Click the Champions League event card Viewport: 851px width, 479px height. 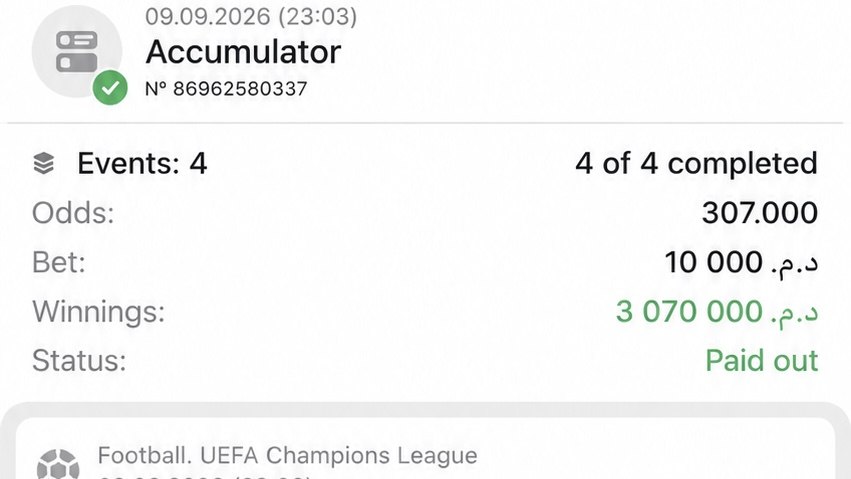click(x=426, y=448)
